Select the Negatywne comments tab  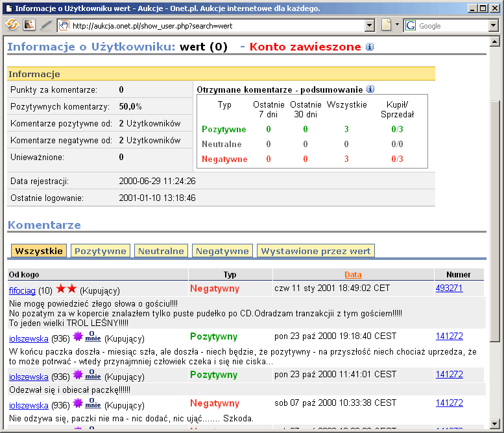pos(222,251)
